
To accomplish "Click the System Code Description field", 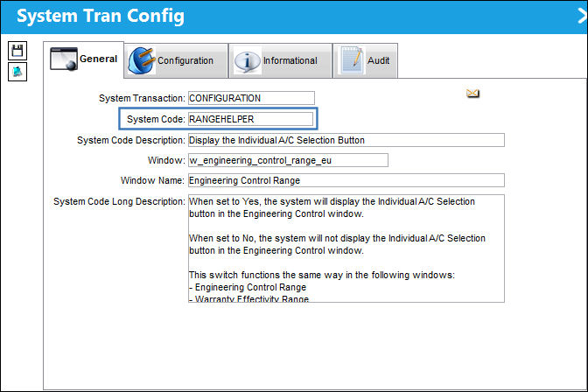I will tap(346, 140).
